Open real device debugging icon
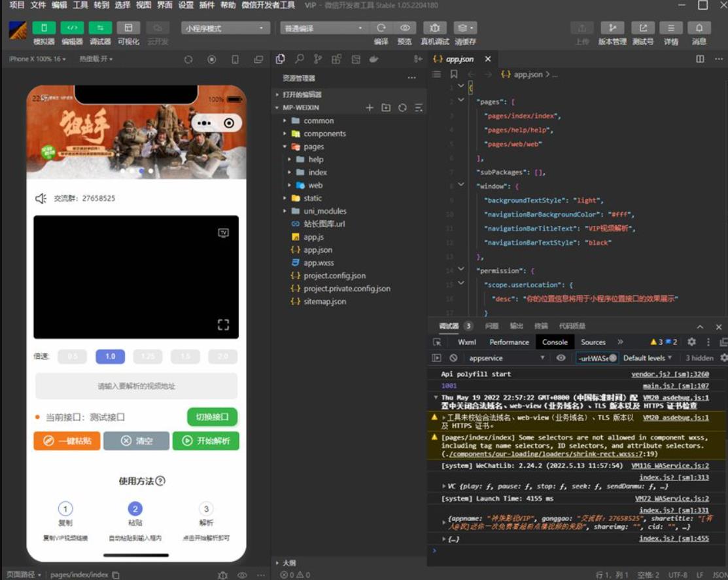 (x=435, y=28)
